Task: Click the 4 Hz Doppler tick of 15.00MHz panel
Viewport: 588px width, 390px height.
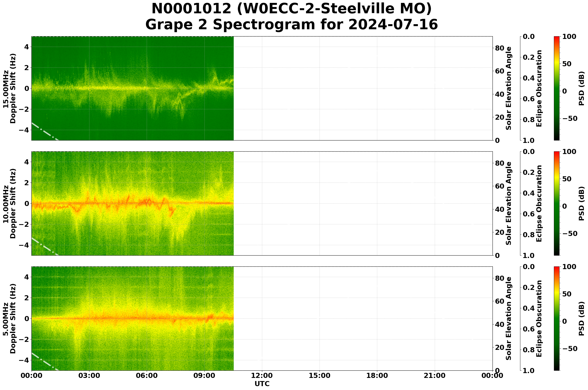Action: [26, 47]
